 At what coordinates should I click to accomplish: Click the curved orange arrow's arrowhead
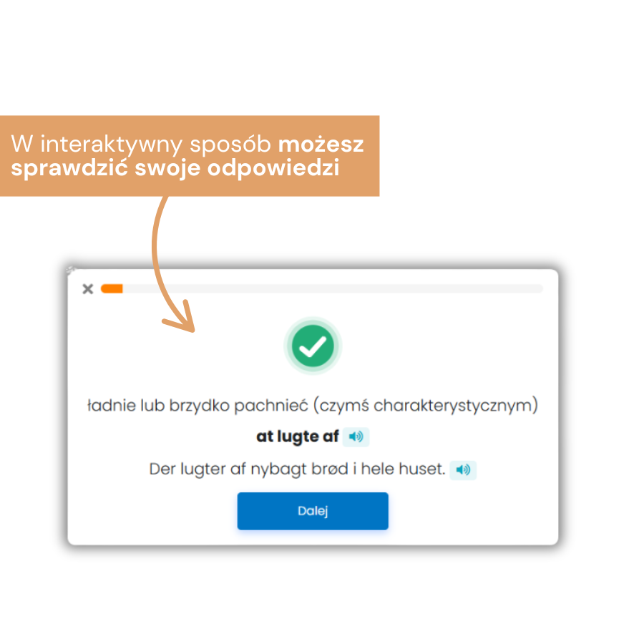182,318
